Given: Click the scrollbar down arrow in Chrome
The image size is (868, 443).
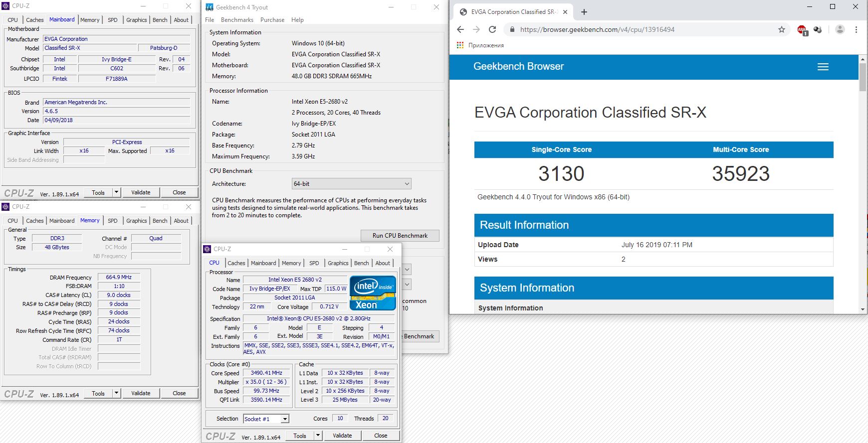Looking at the screenshot, I should [863, 309].
